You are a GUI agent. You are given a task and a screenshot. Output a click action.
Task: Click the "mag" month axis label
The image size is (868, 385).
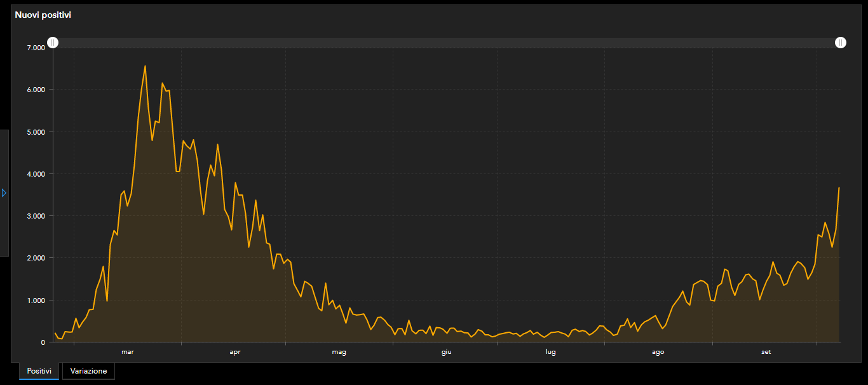(339, 352)
